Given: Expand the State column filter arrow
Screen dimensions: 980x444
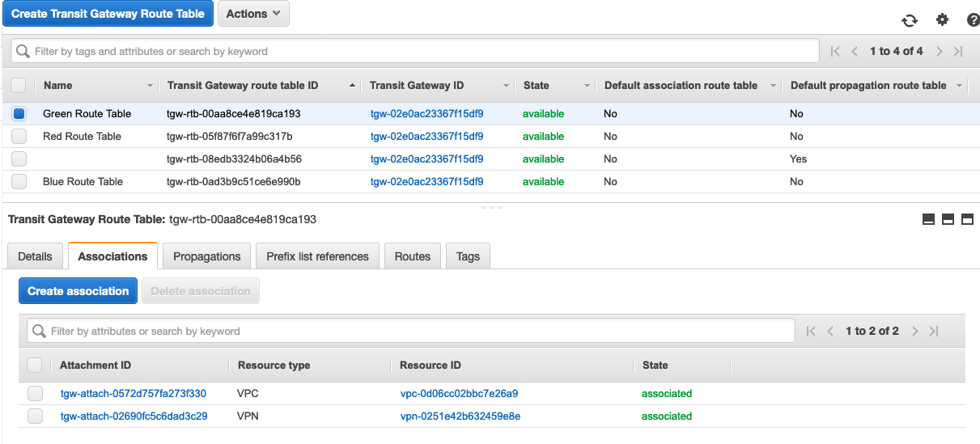Looking at the screenshot, I should 587,86.
